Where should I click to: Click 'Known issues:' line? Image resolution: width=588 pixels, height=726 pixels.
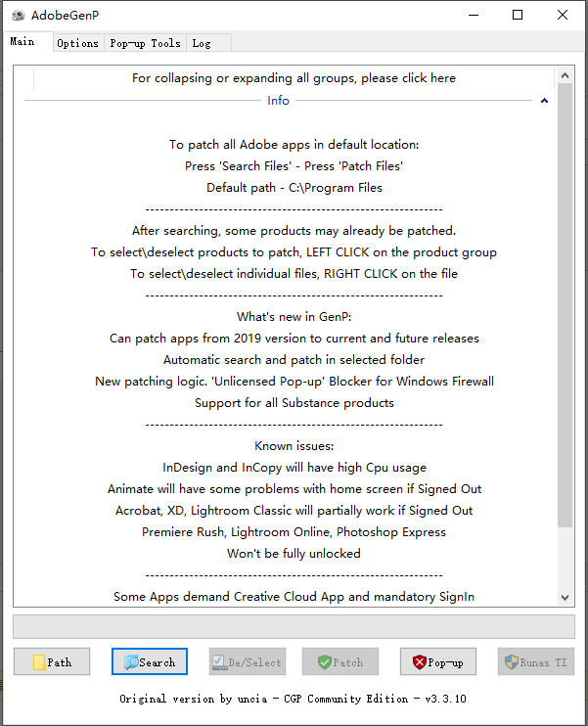click(294, 446)
